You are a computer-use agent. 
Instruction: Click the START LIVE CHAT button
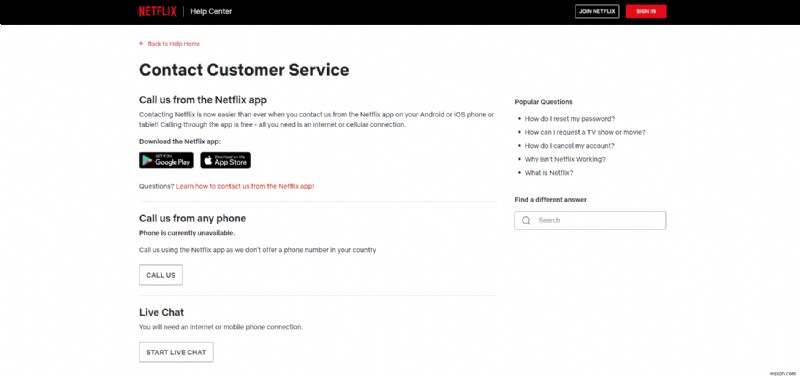(x=176, y=353)
